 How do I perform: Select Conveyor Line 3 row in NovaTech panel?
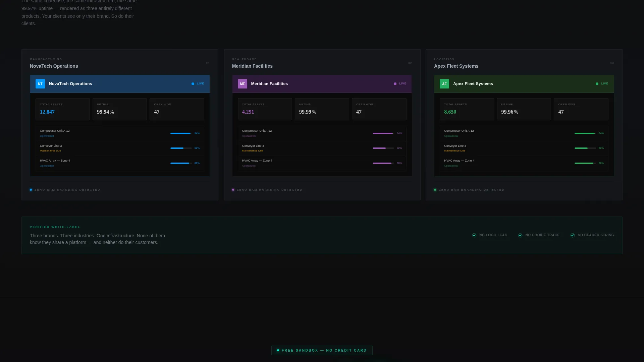(120, 148)
